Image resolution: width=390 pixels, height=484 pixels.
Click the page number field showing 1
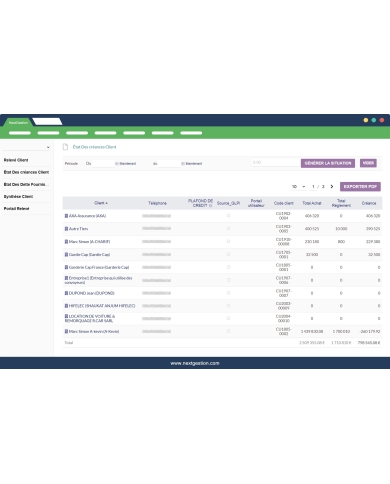coord(313,187)
